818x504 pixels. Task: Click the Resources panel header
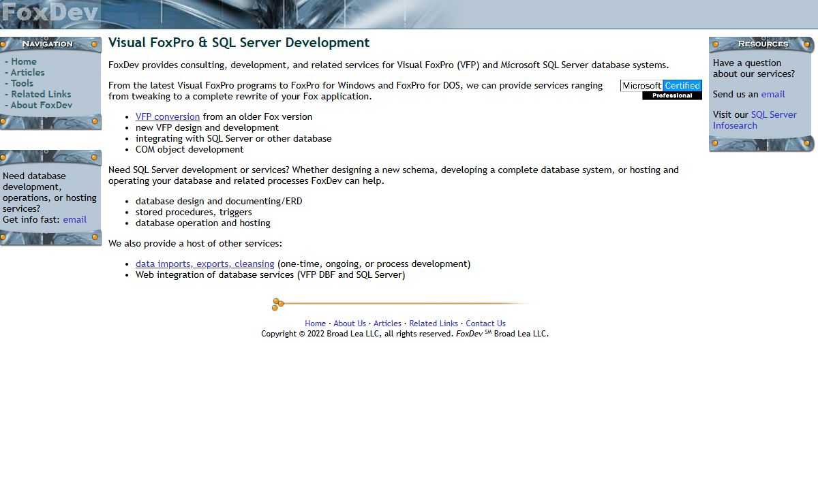(x=761, y=44)
